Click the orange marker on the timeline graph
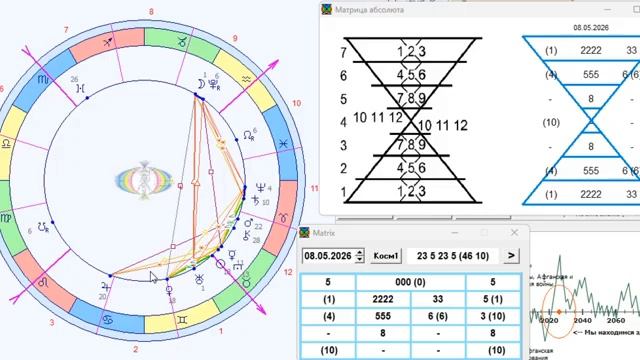This screenshot has height=360, width=640. (x=559, y=312)
